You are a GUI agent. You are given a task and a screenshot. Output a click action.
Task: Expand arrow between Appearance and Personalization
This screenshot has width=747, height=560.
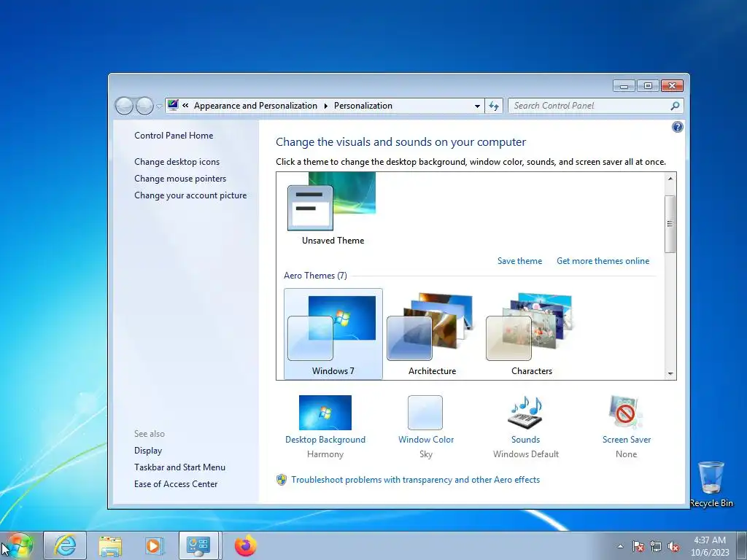326,106
